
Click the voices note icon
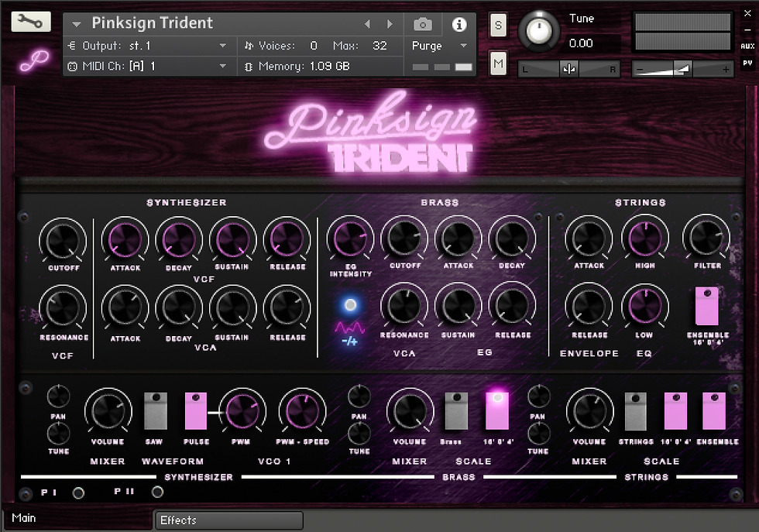pos(249,46)
